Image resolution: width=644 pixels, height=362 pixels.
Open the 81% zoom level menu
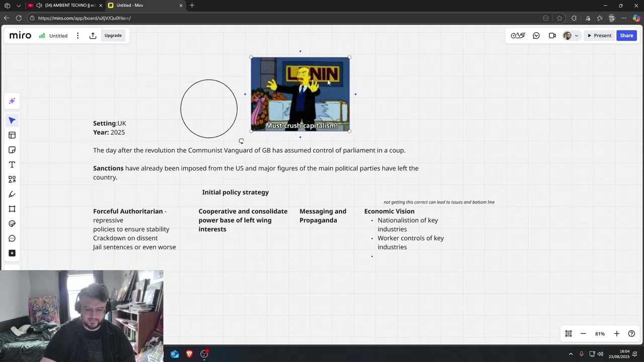[600, 334]
